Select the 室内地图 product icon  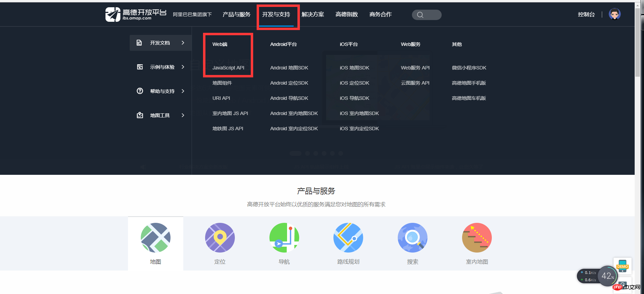[x=477, y=238]
